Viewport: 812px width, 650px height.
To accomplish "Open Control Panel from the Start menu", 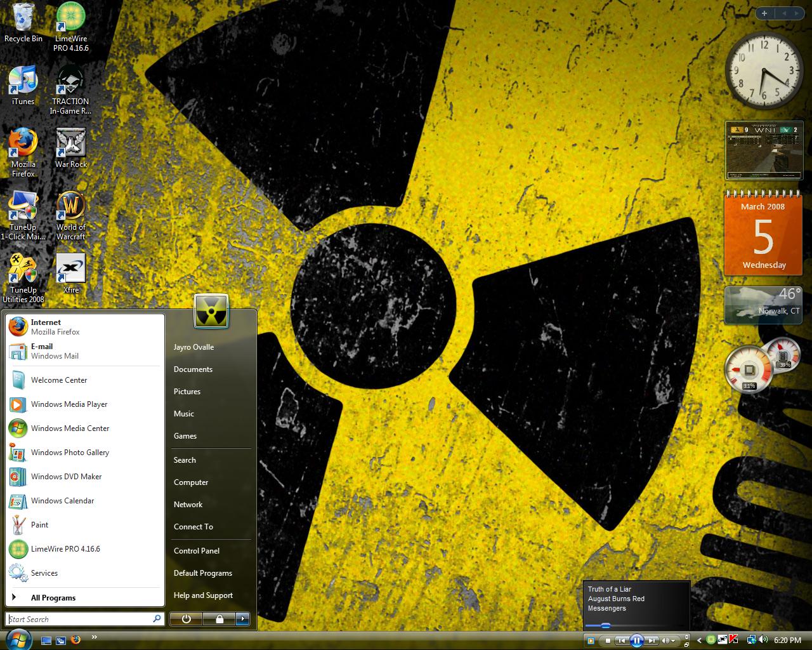I will (x=211, y=551).
